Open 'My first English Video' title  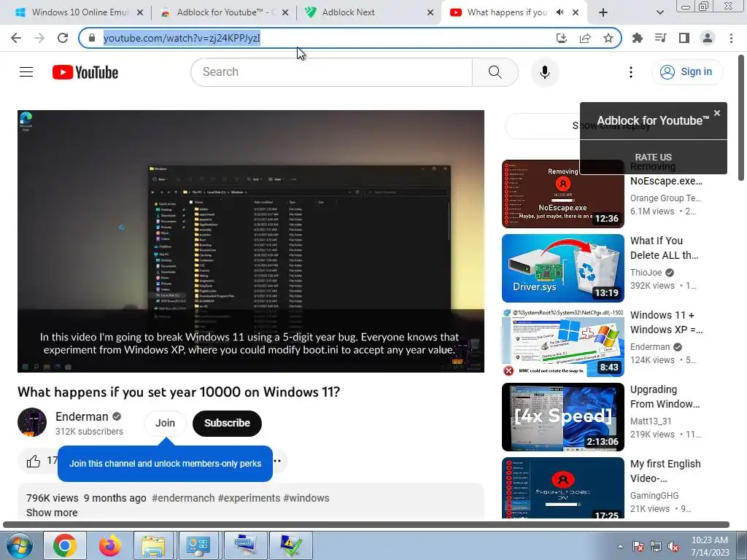(665, 471)
